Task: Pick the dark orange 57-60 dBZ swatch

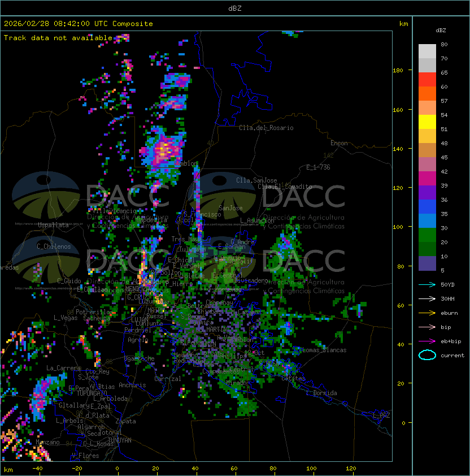Action: (427, 93)
